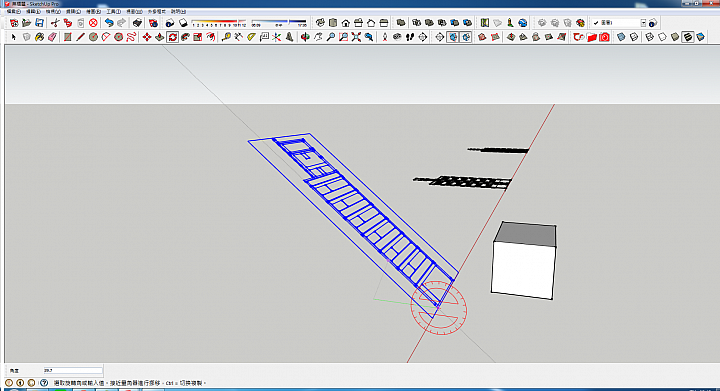Select the Scale tool
The image size is (720, 391).
[x=198, y=37]
